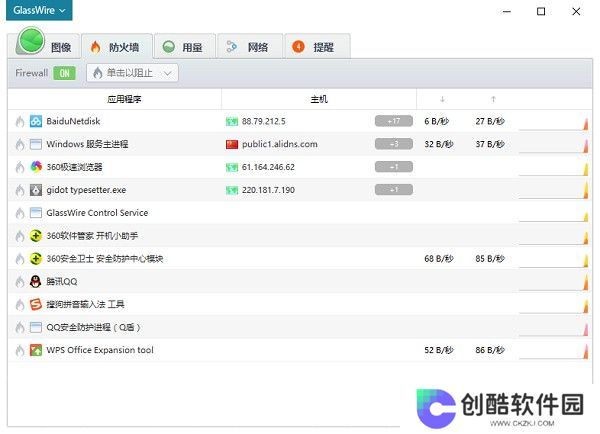The width and height of the screenshot is (600, 434).
Task: Select the GlassWire Control Service name
Action: [x=97, y=213]
